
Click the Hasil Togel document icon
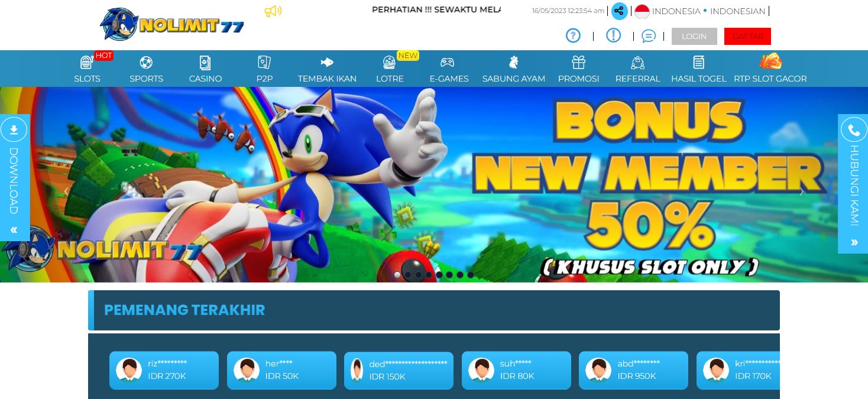(698, 62)
